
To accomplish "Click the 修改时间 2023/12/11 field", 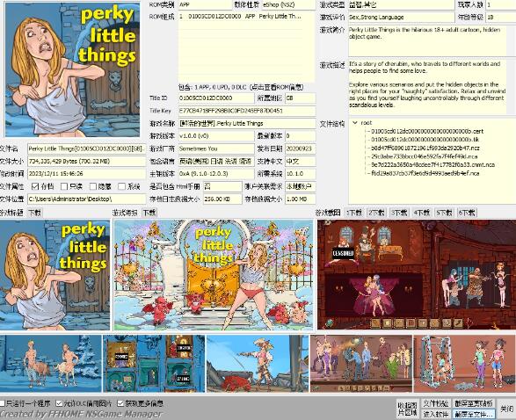I will point(86,174).
